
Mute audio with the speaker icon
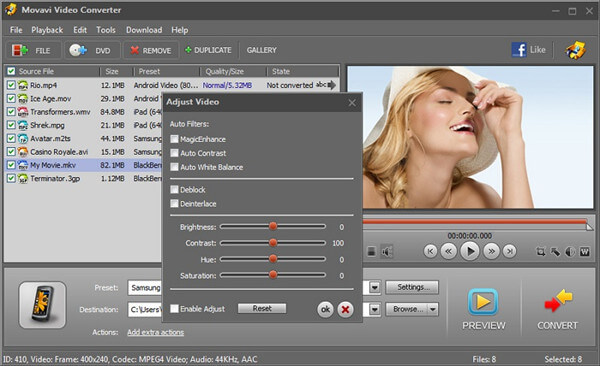coord(387,252)
